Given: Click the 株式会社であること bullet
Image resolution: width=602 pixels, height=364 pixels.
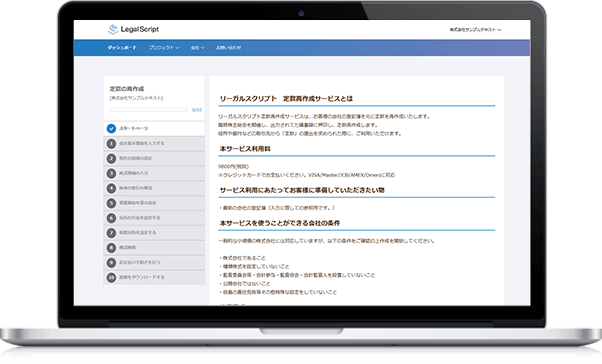Looking at the screenshot, I should [242, 258].
